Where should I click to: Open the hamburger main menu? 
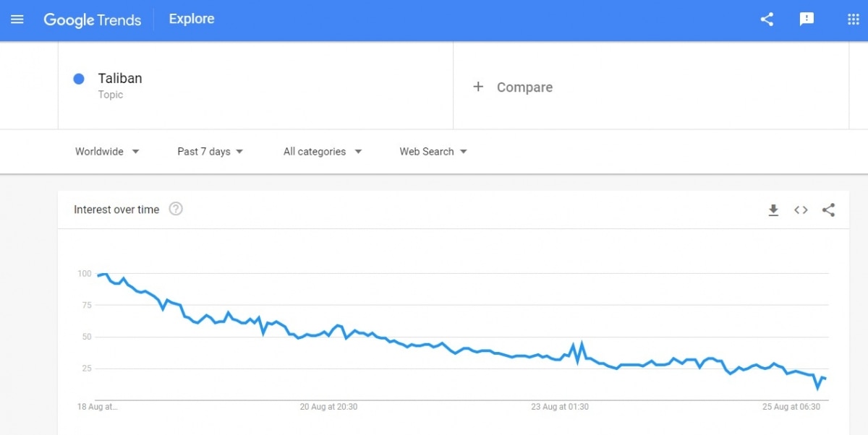pyautogui.click(x=17, y=20)
